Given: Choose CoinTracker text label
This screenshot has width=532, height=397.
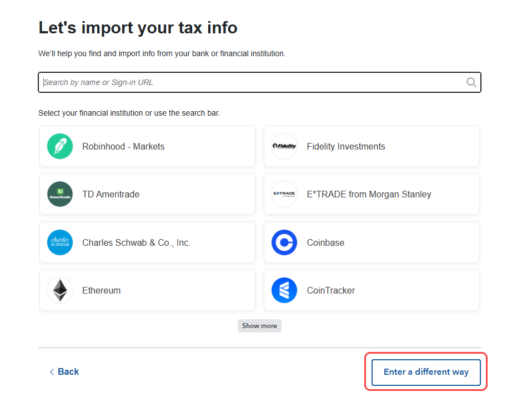Looking at the screenshot, I should pos(331,290).
